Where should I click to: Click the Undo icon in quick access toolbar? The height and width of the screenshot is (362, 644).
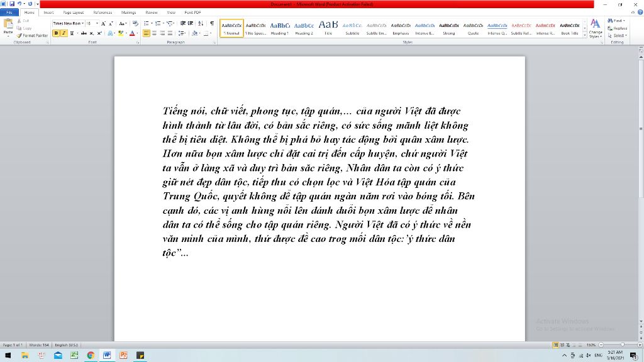[x=19, y=4]
